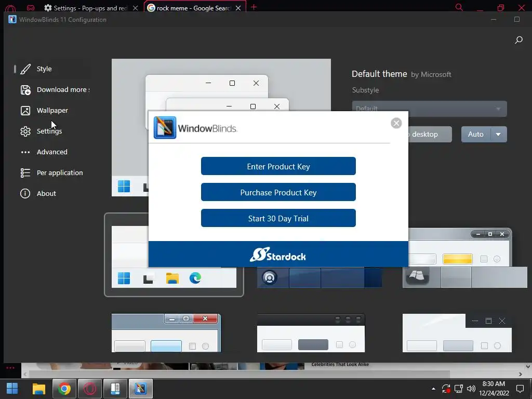Click the browser search icon in title bar
The height and width of the screenshot is (399, 532).
459,7
